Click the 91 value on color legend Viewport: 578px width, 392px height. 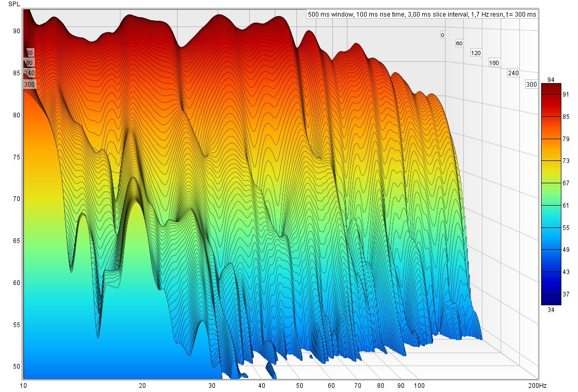coord(566,94)
